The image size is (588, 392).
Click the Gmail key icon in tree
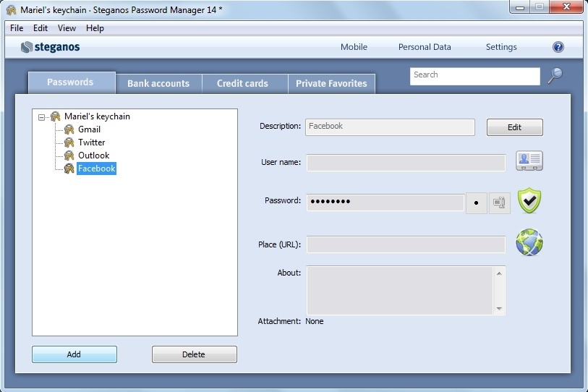tap(69, 129)
